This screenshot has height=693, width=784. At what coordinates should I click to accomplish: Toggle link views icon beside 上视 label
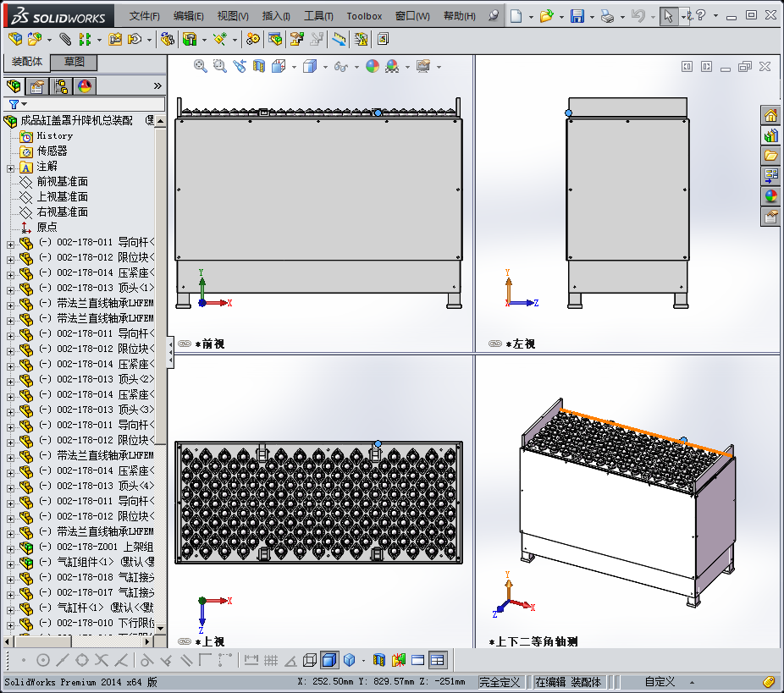tap(185, 641)
